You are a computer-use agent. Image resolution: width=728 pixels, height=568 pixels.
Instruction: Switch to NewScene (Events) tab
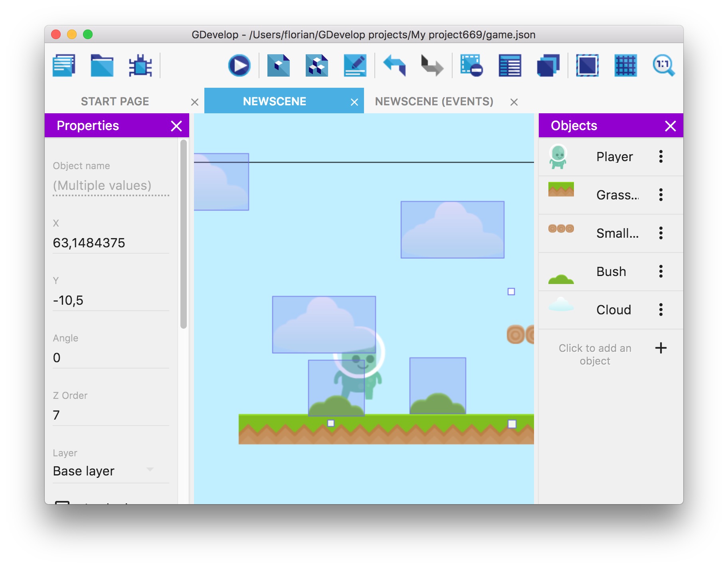434,101
